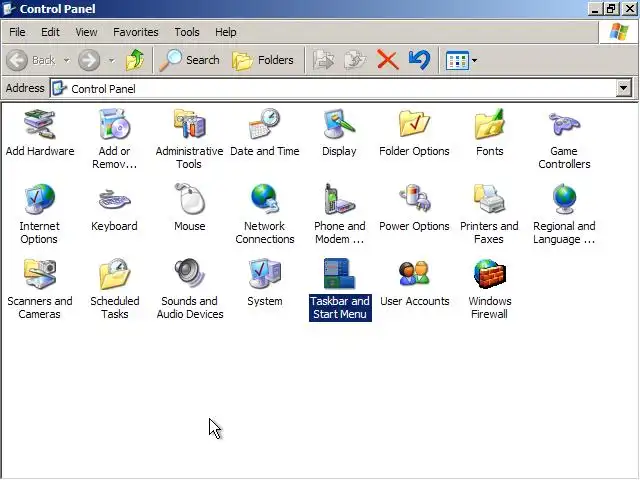The image size is (640, 480).
Task: Open Add or Remove Programs icon
Action: click(x=114, y=124)
